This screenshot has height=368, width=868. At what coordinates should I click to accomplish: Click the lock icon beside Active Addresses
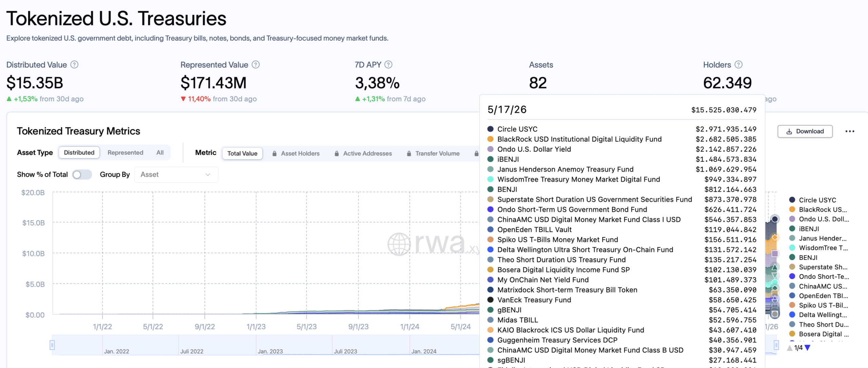click(337, 153)
